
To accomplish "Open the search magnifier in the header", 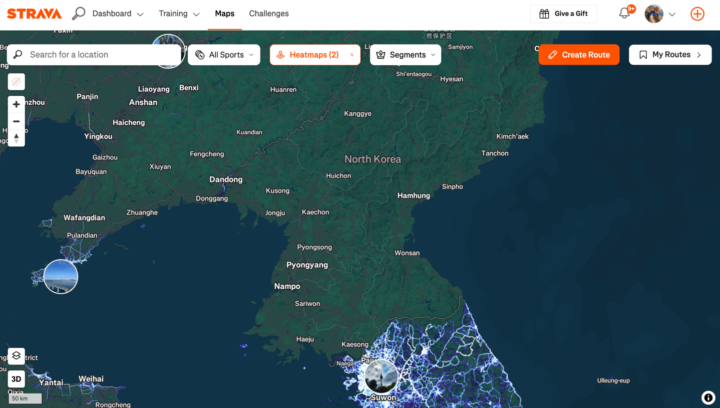I will (x=78, y=14).
